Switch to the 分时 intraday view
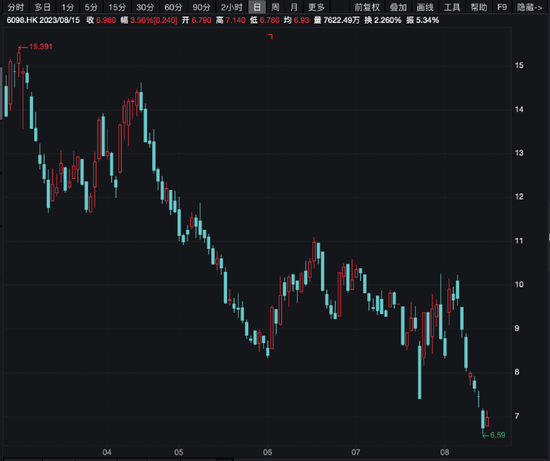 click(x=16, y=7)
